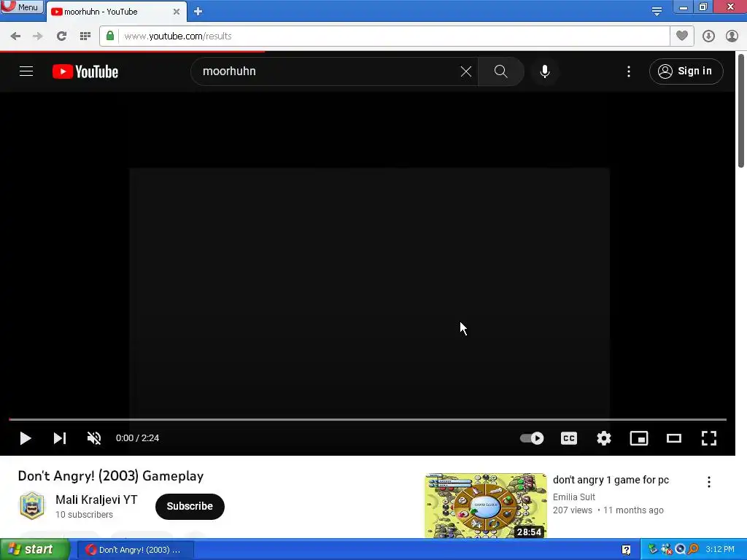Start voice search with microphone

545,71
